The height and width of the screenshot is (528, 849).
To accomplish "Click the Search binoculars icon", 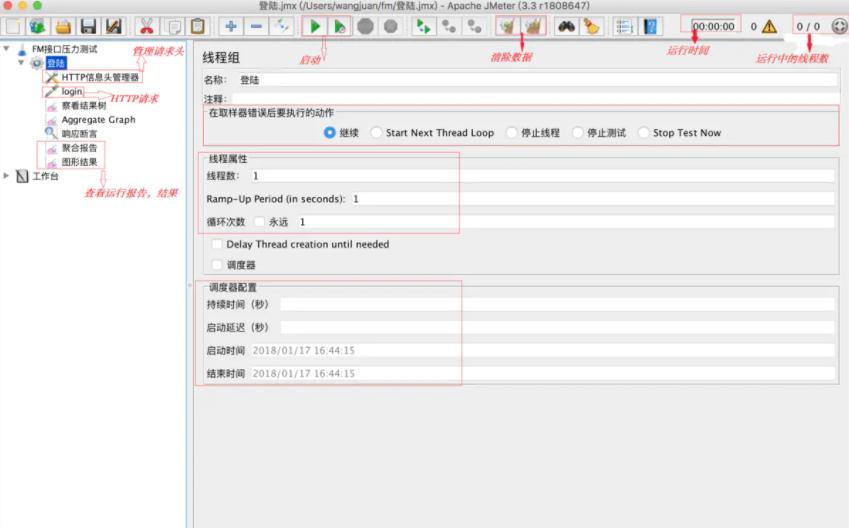I will click(566, 27).
